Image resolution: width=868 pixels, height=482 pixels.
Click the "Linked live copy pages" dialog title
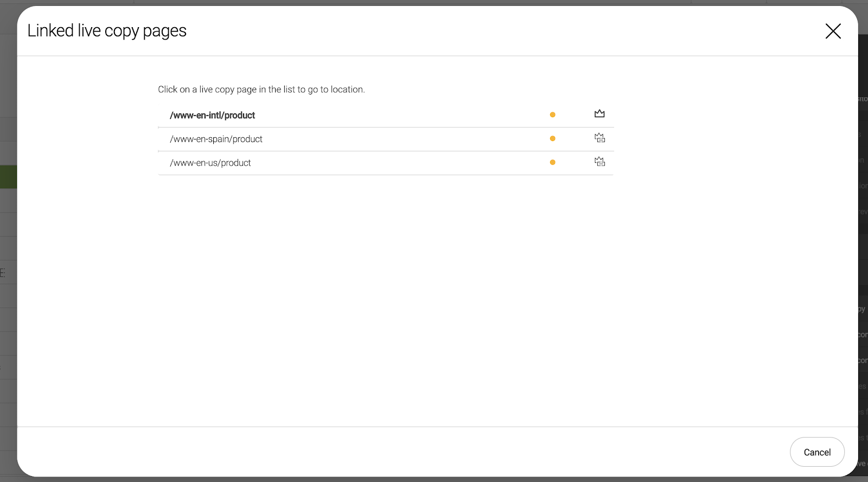pyautogui.click(x=107, y=31)
